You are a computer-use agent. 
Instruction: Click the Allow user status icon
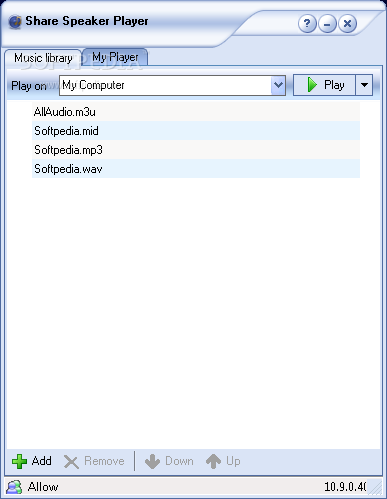pos(14,487)
